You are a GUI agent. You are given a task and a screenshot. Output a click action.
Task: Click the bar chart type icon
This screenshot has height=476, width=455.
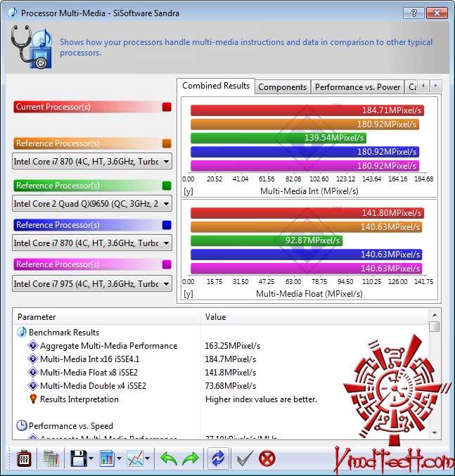(x=107, y=458)
